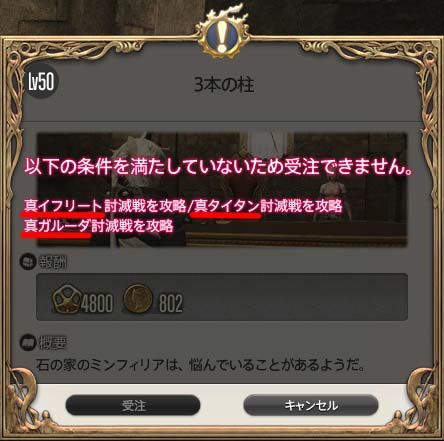Image resolution: width=444 pixels, height=441 pixels.
Task: Click the 802 gil reward value
Action: point(171,303)
